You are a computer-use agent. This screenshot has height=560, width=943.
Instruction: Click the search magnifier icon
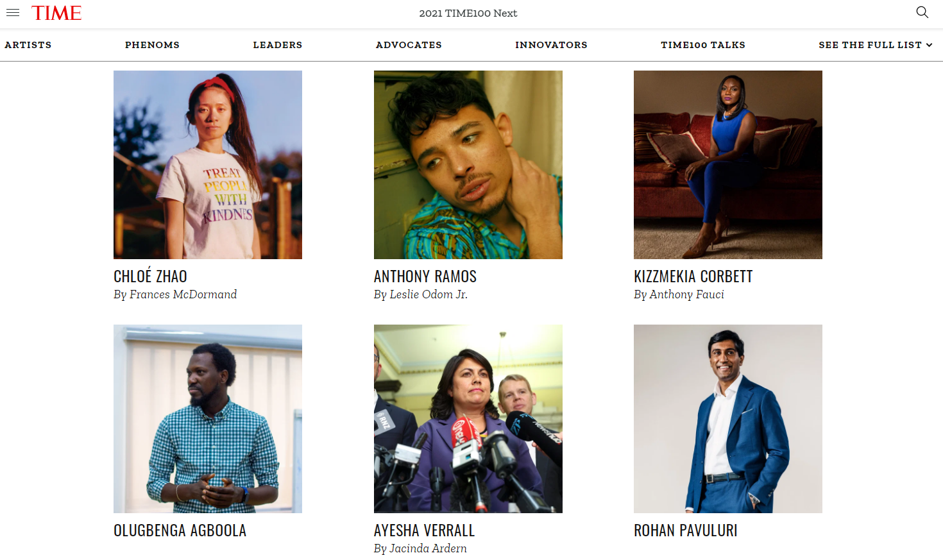pyautogui.click(x=922, y=12)
